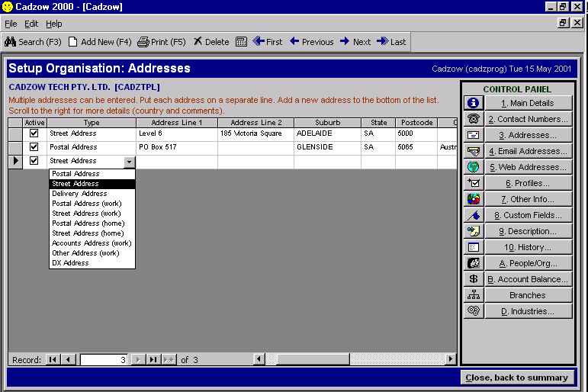Go to First record arrow
588x392 pixels.
[259, 41]
